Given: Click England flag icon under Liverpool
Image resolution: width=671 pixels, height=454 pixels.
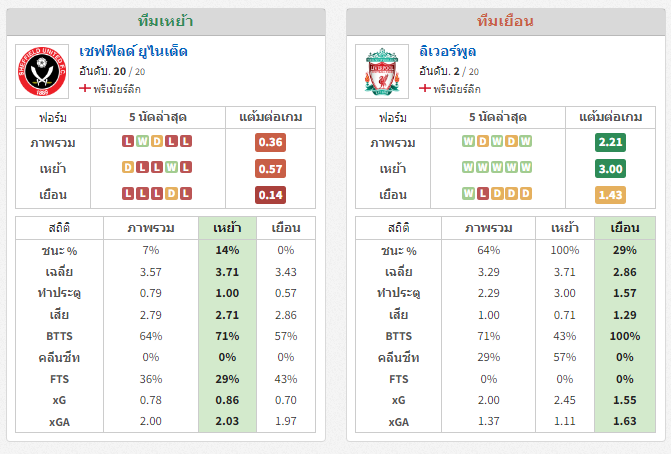Looking at the screenshot, I should tap(425, 89).
